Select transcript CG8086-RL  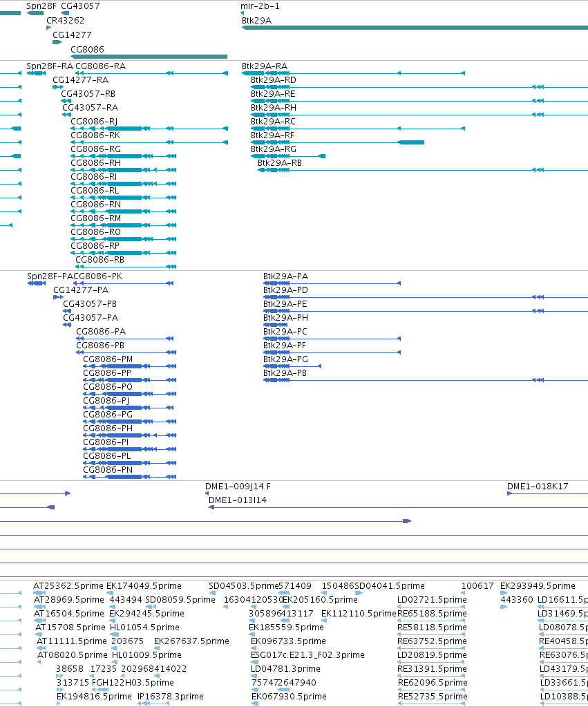click(95, 191)
